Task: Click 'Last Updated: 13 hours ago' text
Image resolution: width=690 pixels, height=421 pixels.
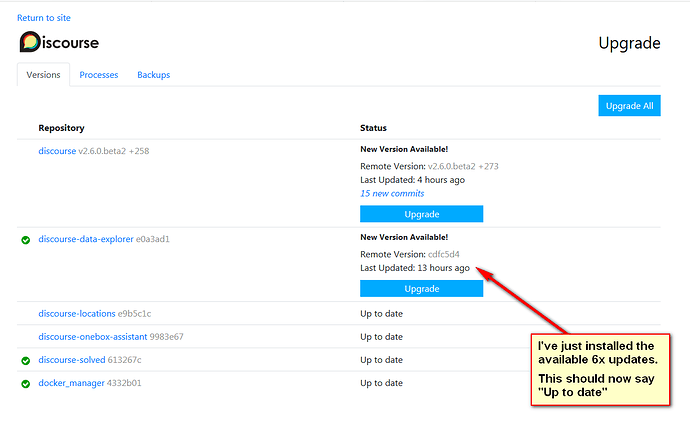Action: tap(415, 268)
